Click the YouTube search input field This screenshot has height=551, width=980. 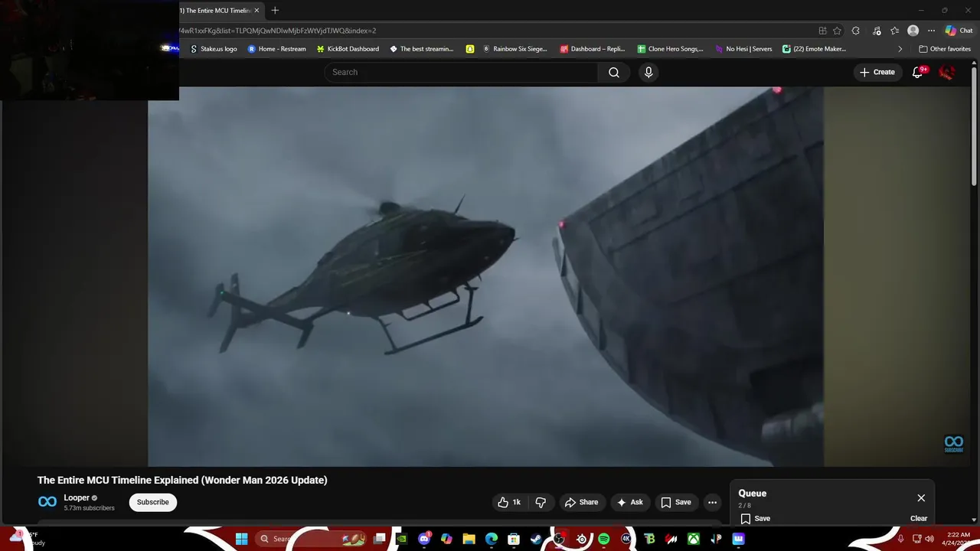(x=461, y=72)
